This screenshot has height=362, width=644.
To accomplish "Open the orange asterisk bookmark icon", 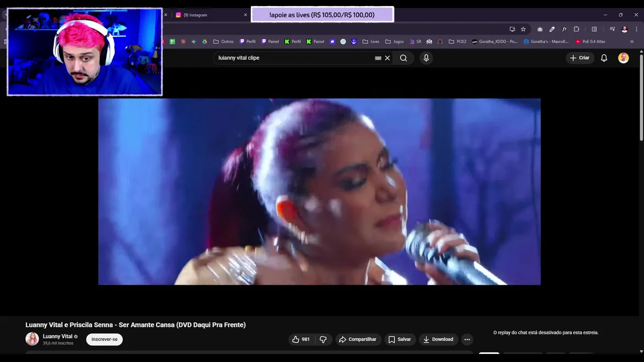I will click(183, 42).
